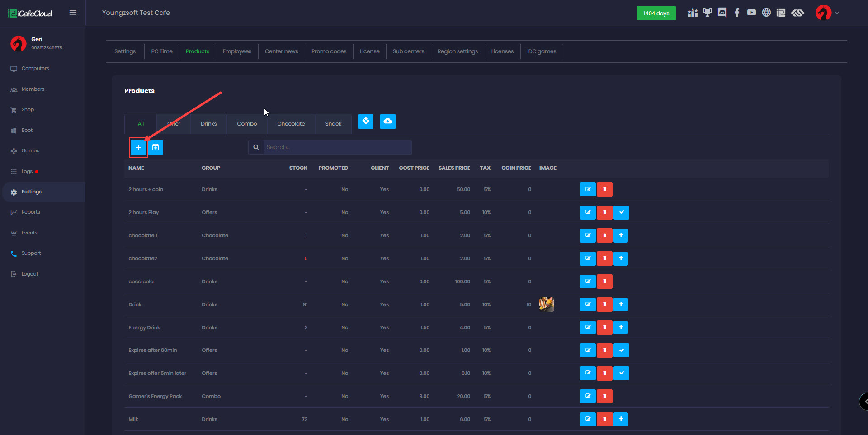This screenshot has height=435, width=868.
Task: Click the cloud download button
Action: 387,122
